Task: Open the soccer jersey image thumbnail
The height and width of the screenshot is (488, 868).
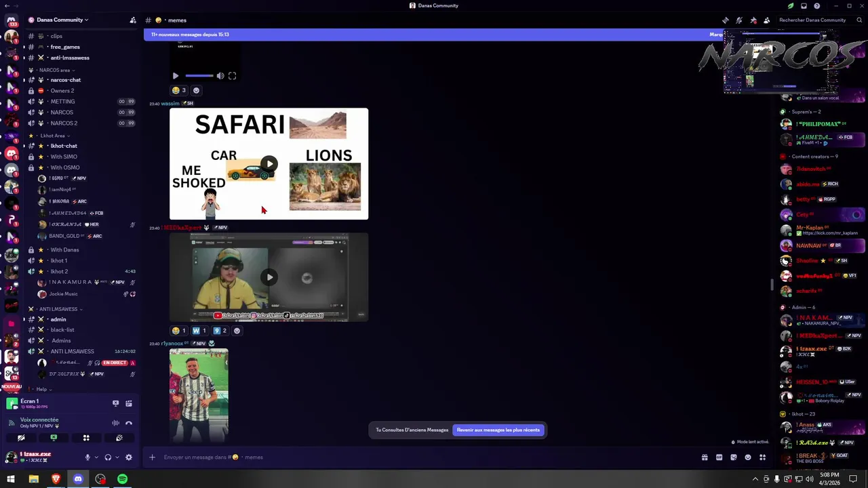Action: tap(199, 396)
